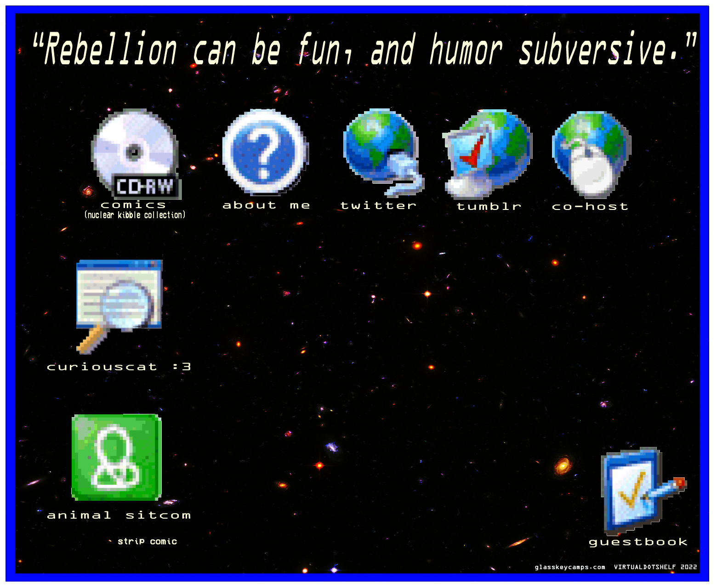Click the 'about me' label
The width and height of the screenshot is (717, 588).
click(266, 205)
